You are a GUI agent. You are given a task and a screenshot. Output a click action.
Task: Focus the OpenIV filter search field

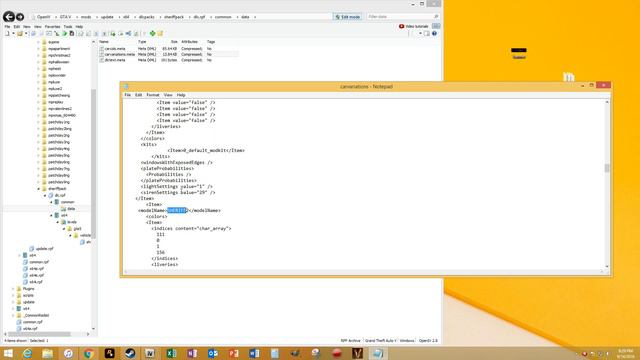(x=402, y=17)
